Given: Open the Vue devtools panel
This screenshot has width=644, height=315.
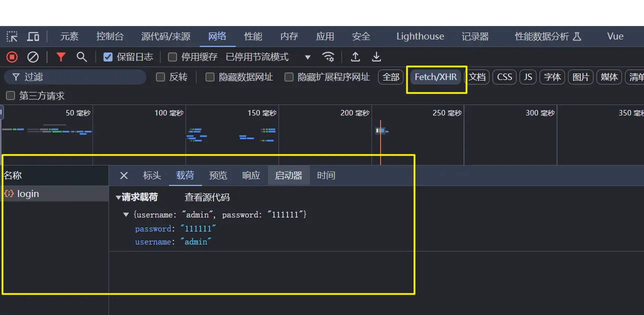Looking at the screenshot, I should pyautogui.click(x=615, y=36).
